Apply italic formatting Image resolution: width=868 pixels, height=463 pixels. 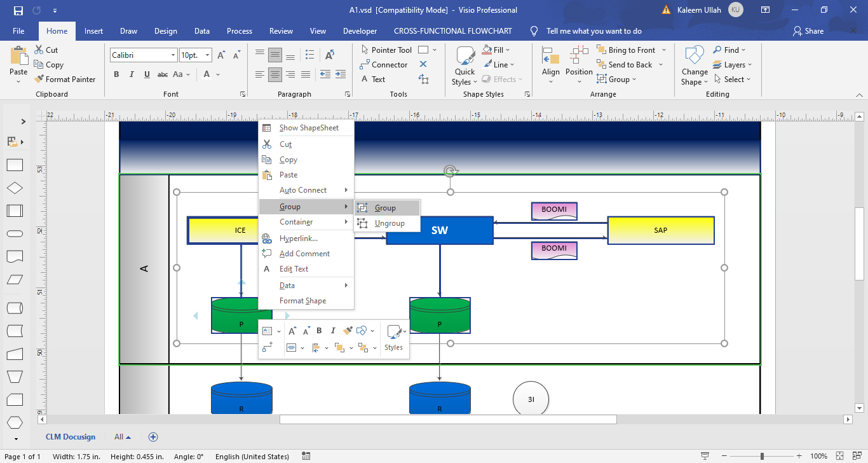point(132,74)
